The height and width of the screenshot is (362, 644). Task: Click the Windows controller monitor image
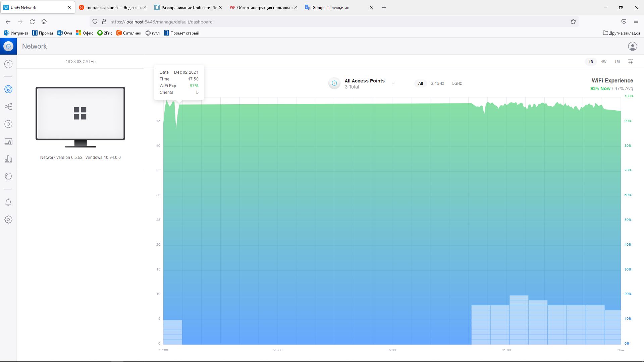click(80, 117)
